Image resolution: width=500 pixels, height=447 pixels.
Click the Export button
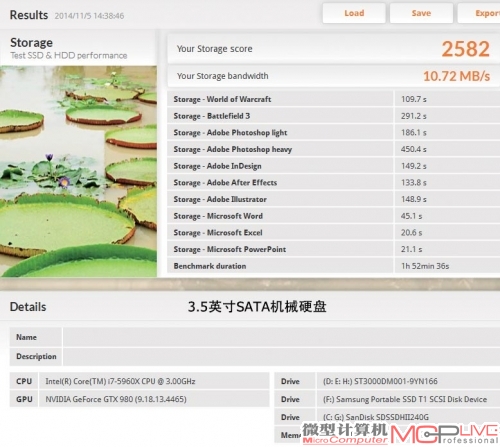479,13
